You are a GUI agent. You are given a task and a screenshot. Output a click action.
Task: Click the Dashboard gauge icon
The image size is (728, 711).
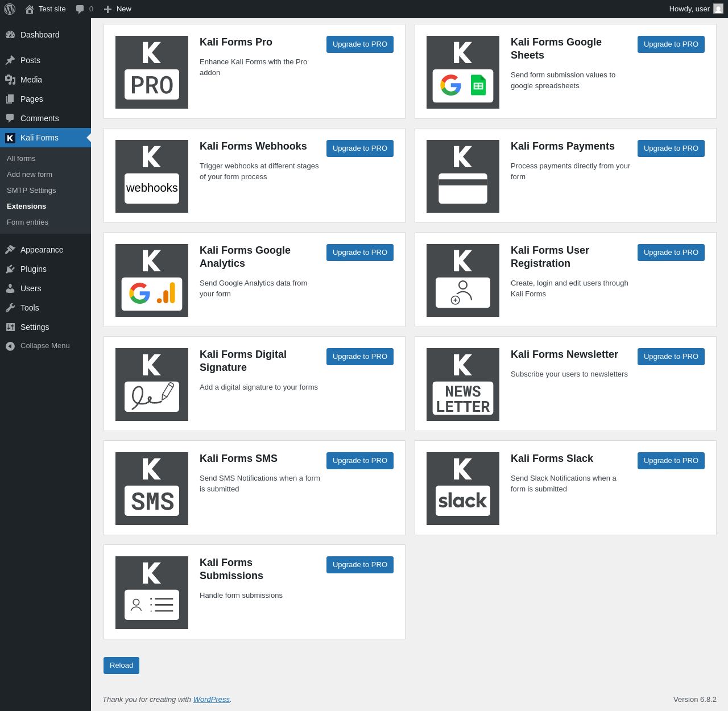click(10, 35)
